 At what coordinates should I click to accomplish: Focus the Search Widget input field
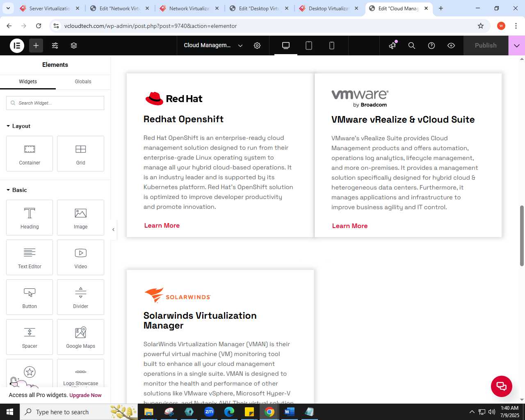pyautogui.click(x=55, y=103)
